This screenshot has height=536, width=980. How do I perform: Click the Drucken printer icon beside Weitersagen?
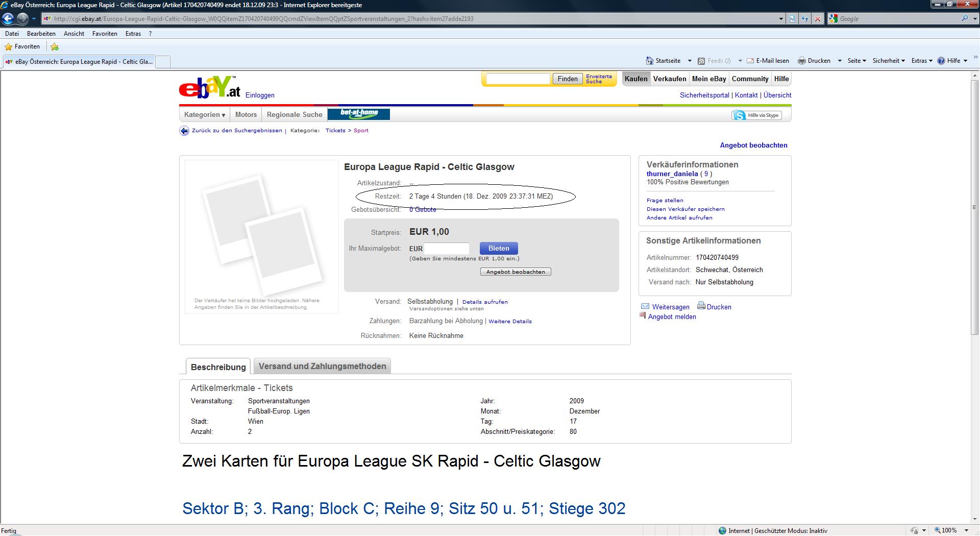tap(701, 306)
